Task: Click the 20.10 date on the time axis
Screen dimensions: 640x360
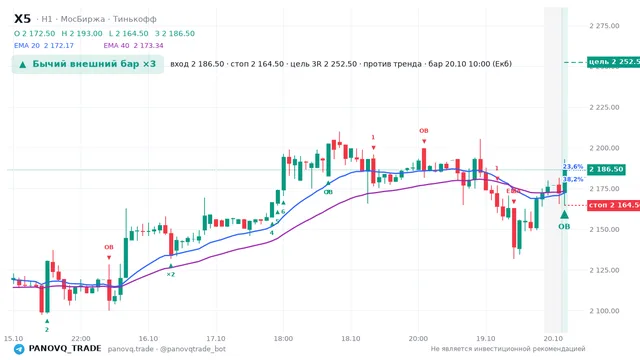Action: tap(553, 339)
